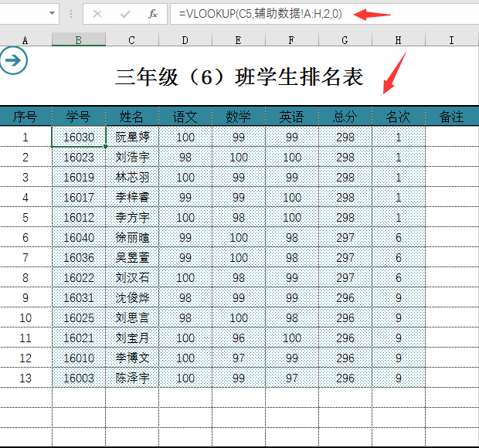
Task: Select column F header
Action: 292,40
